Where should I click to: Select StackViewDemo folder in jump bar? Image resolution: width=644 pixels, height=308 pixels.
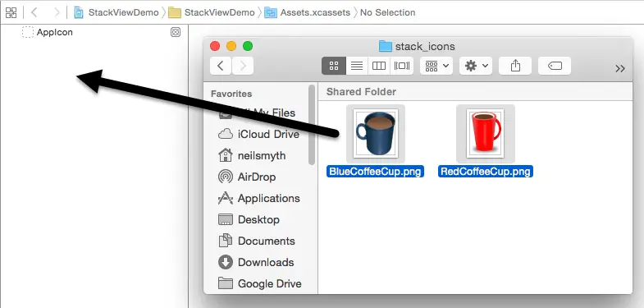click(212, 12)
